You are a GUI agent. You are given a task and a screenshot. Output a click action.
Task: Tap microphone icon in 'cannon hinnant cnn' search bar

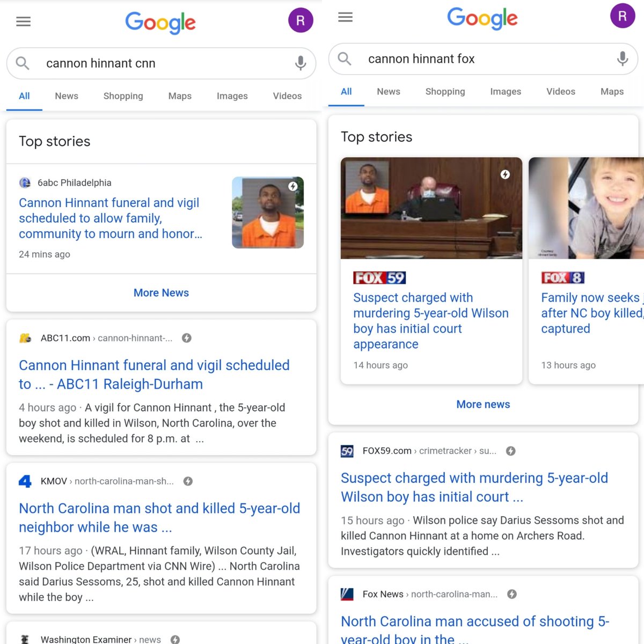point(301,63)
